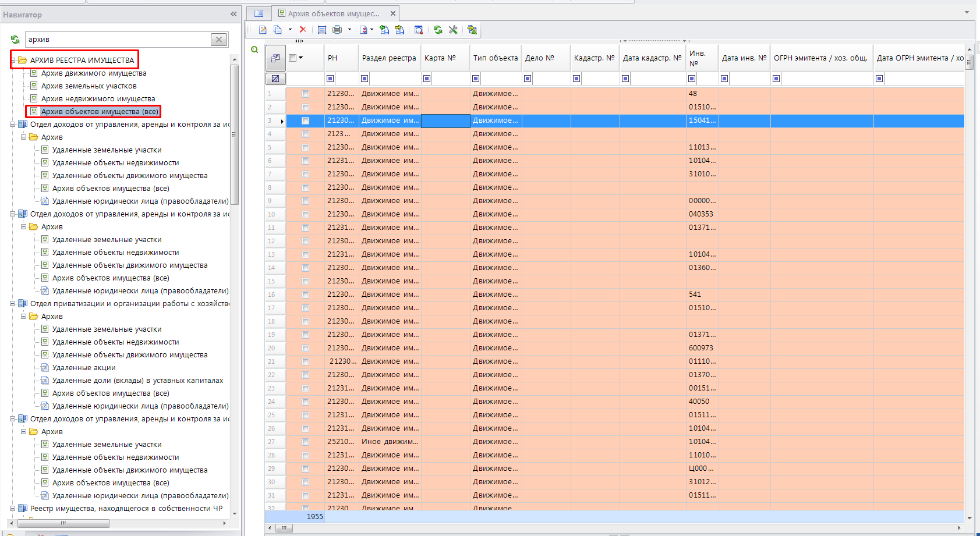Open the dropdown arrow next to copy icon
Viewport: 980px width, 536px height.
click(x=290, y=30)
